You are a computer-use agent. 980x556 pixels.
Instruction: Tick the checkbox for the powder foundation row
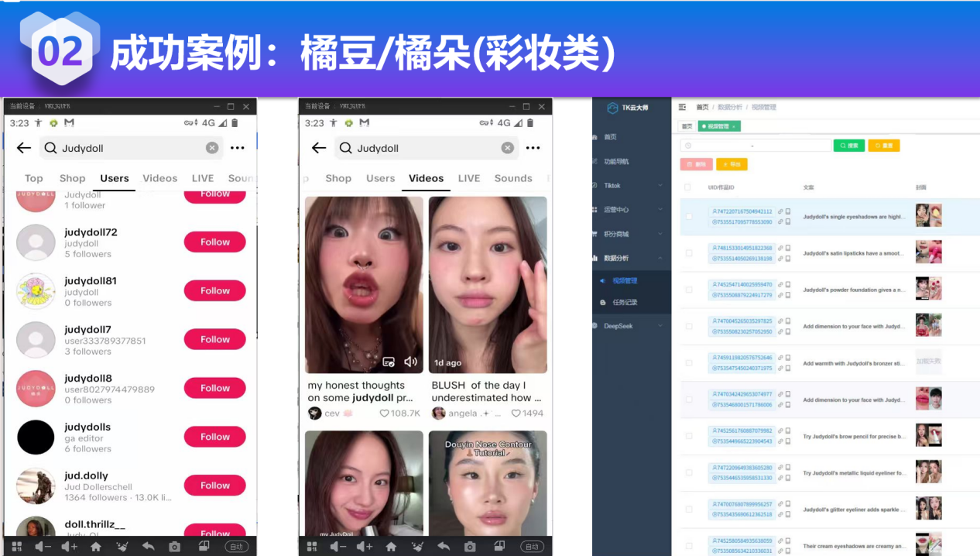[689, 290]
